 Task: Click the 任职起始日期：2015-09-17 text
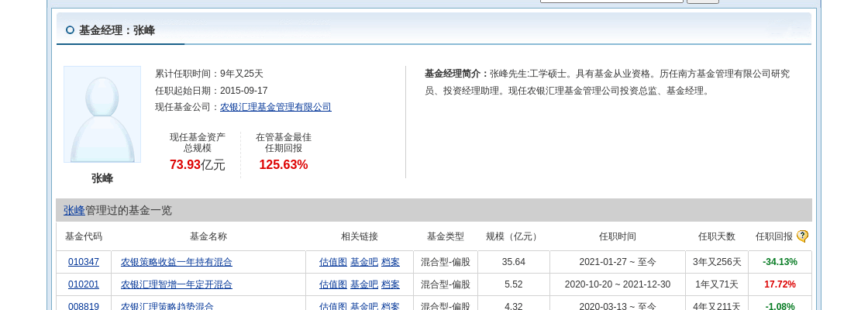point(212,91)
